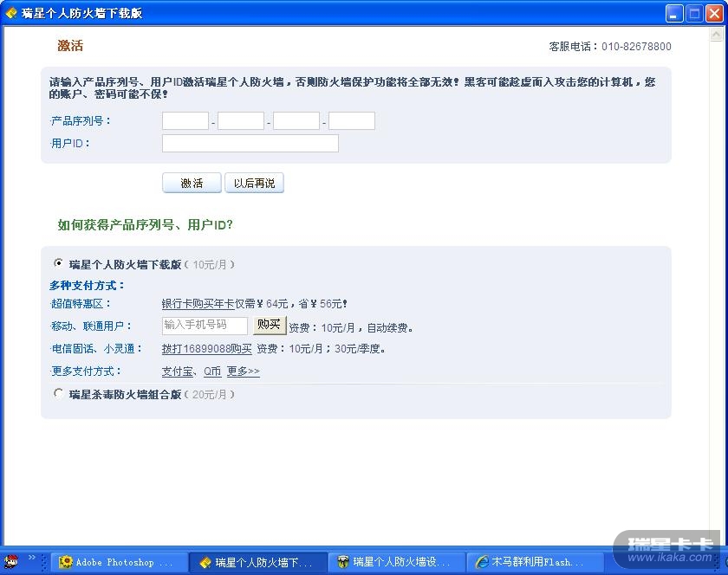Switch to 木马群利用Flash IE taskbar item
Viewport: 728px width, 575px height.
535,563
